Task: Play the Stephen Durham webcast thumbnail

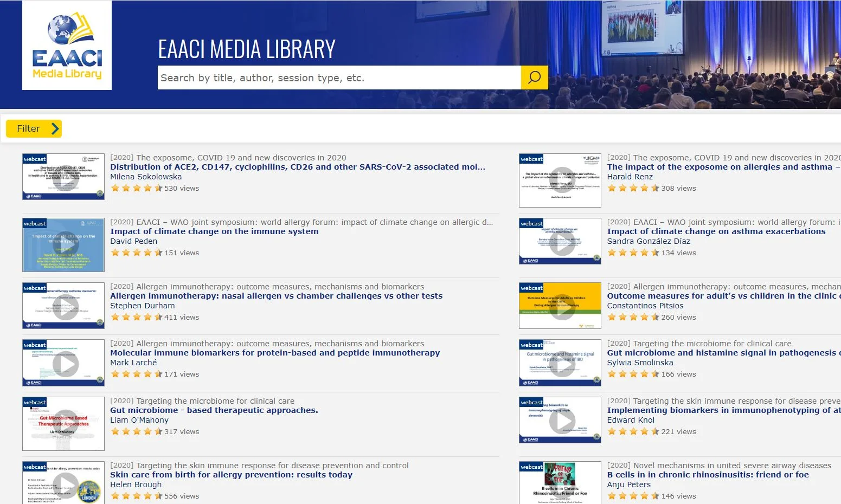Action: point(63,306)
